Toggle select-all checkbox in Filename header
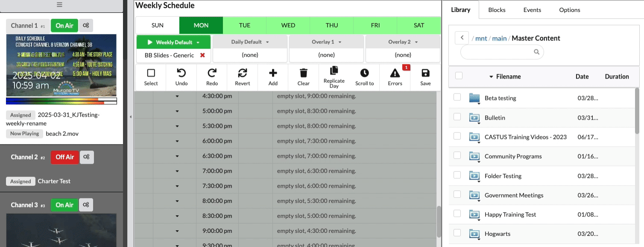 [x=459, y=76]
